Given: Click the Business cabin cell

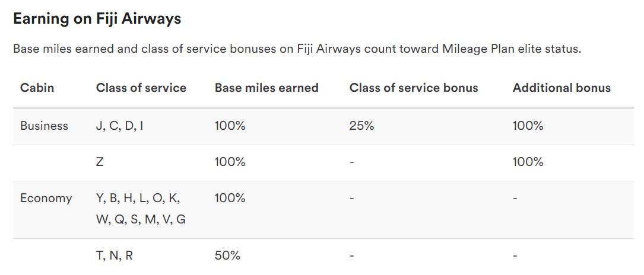Looking at the screenshot, I should (44, 126).
